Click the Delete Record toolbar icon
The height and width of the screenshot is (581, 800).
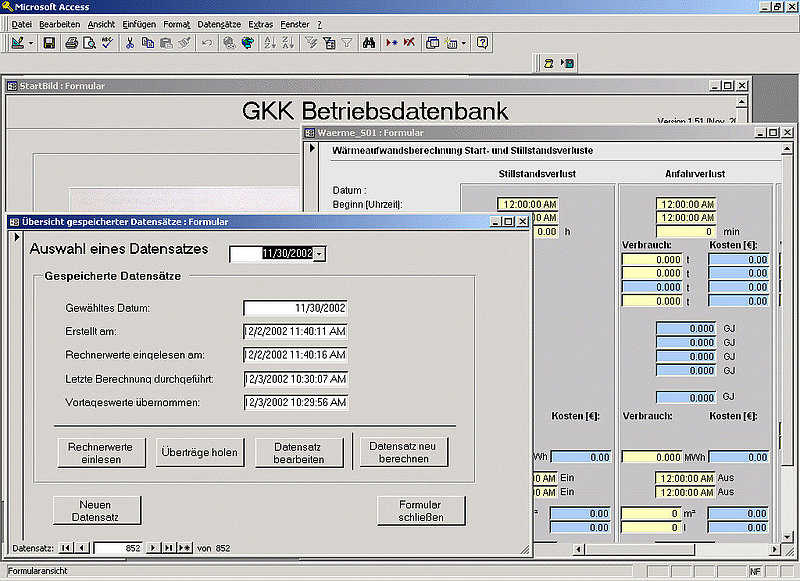[409, 43]
